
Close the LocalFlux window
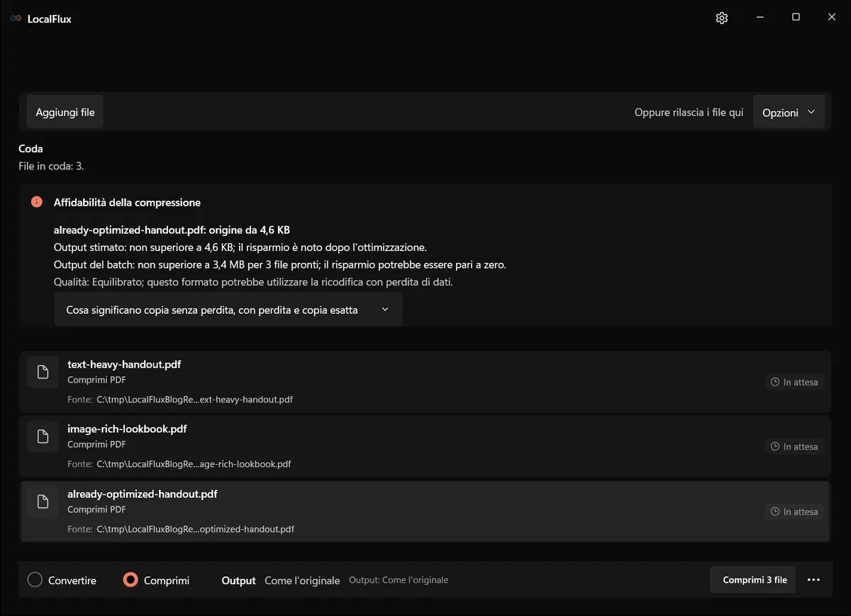[832, 18]
